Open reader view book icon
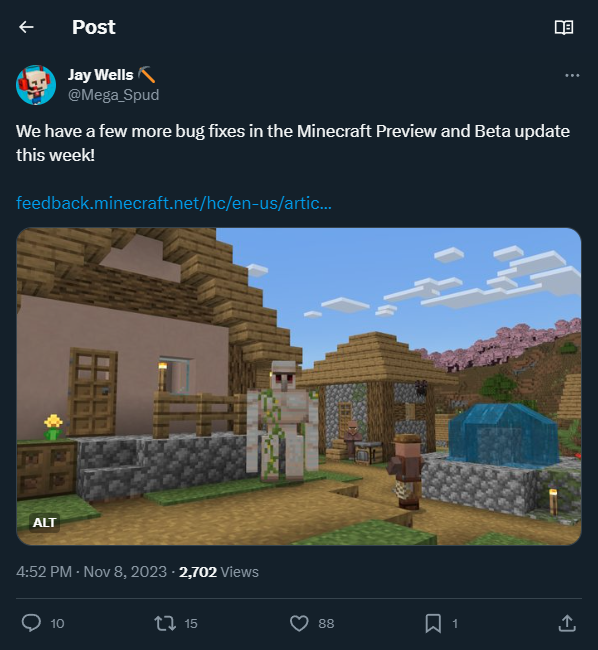Image resolution: width=598 pixels, height=650 pixels. coord(564,27)
